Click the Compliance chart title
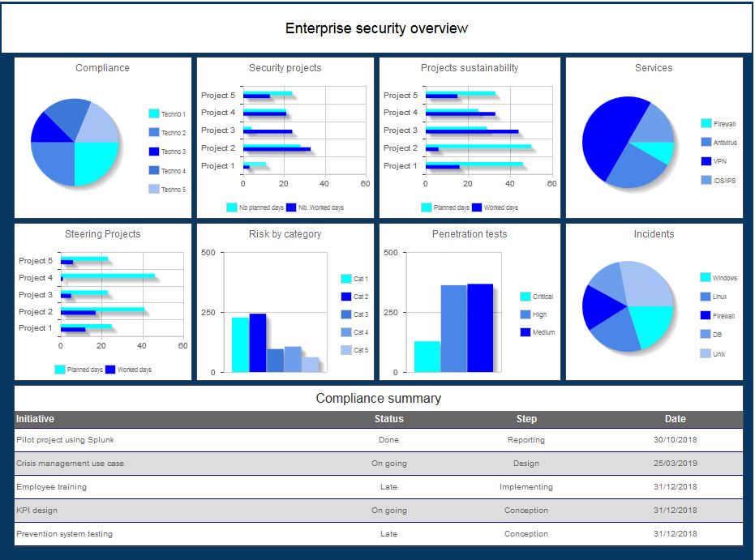 [102, 68]
